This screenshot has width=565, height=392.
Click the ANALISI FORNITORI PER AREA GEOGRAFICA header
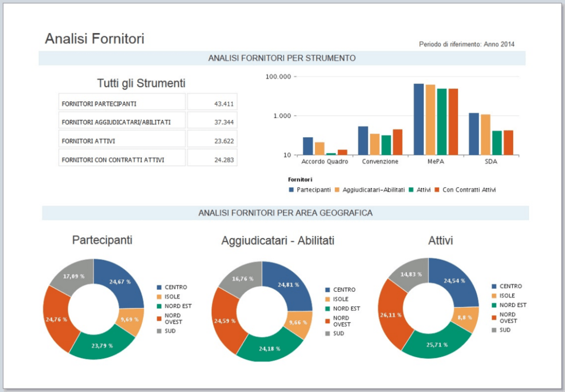(x=285, y=213)
